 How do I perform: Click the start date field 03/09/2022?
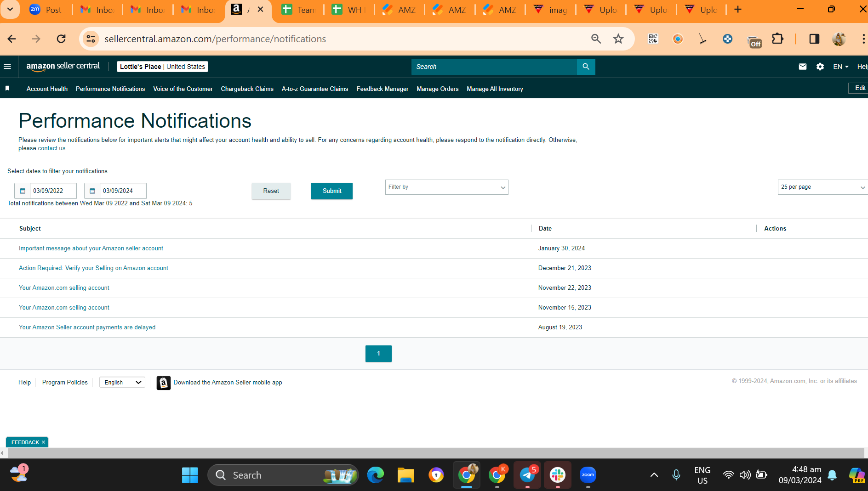click(53, 191)
